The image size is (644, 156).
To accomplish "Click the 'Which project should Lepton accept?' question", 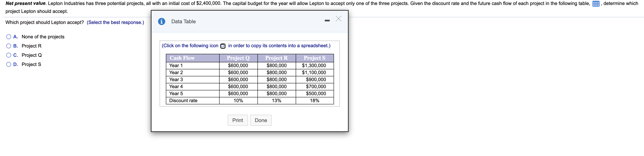I will [45, 22].
